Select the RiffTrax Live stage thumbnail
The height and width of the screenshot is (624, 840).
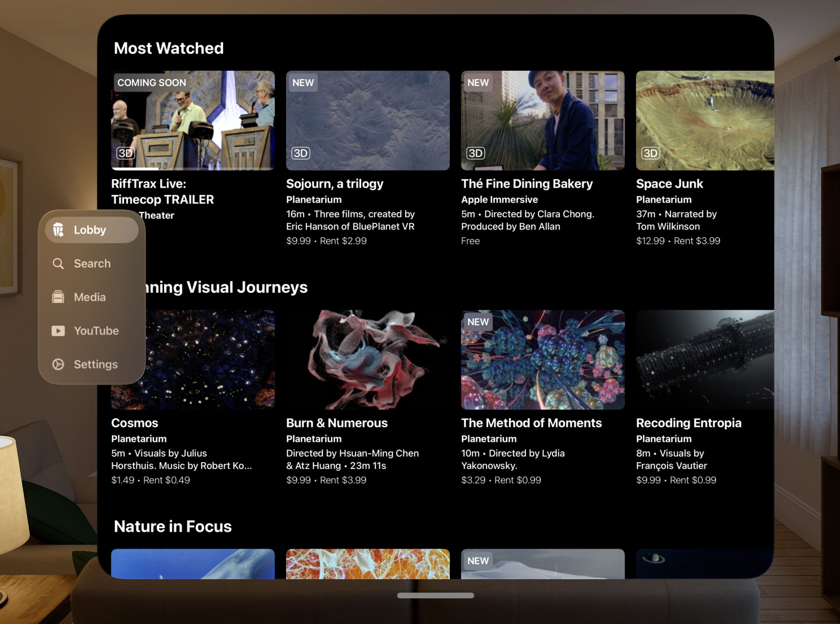click(193, 120)
